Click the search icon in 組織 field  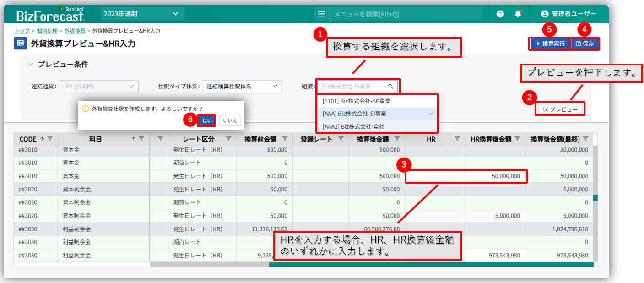tap(390, 86)
